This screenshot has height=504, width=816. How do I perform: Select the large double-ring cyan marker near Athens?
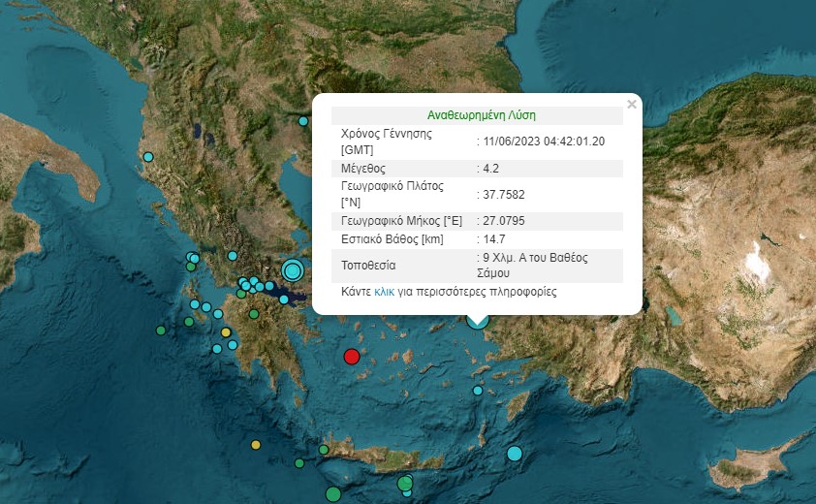point(293,270)
